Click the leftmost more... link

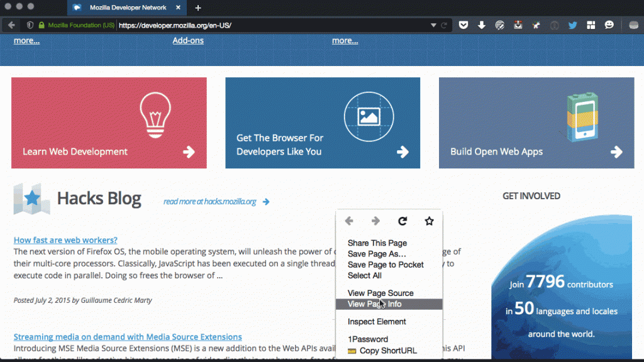tap(26, 40)
